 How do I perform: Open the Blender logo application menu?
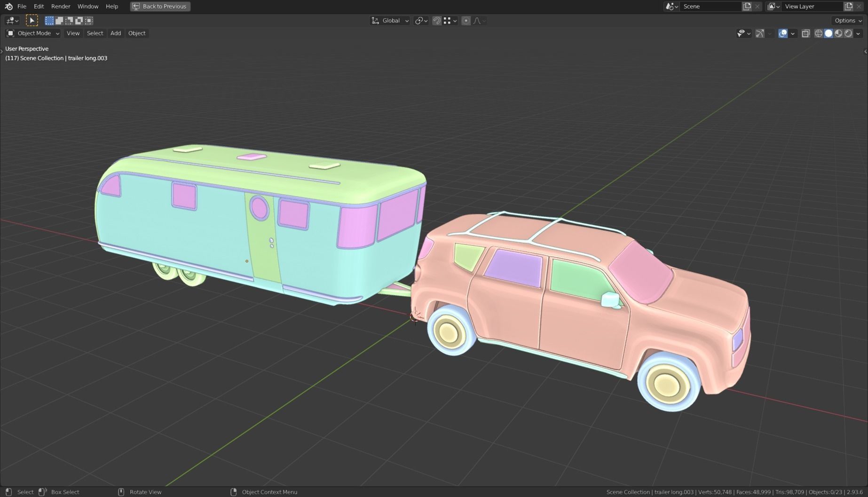point(8,6)
